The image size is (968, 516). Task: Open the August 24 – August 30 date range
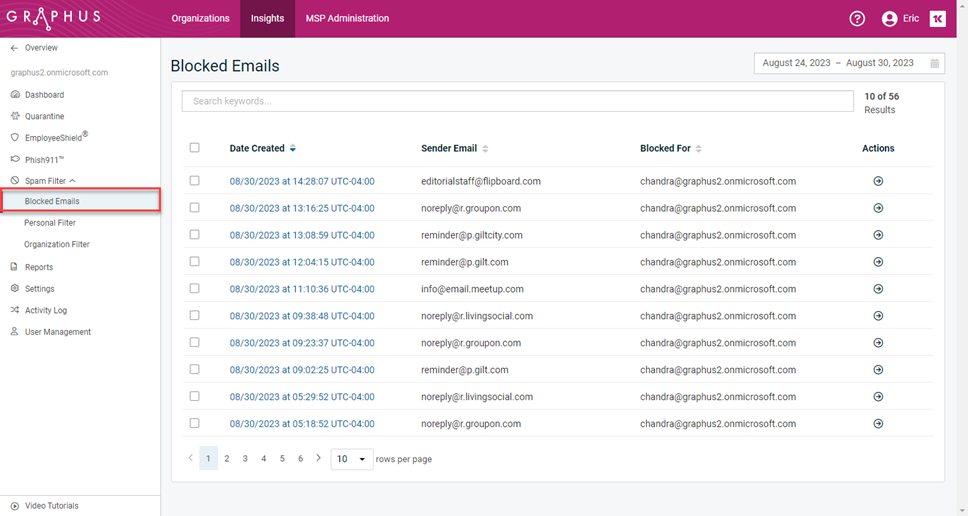pyautogui.click(x=849, y=63)
